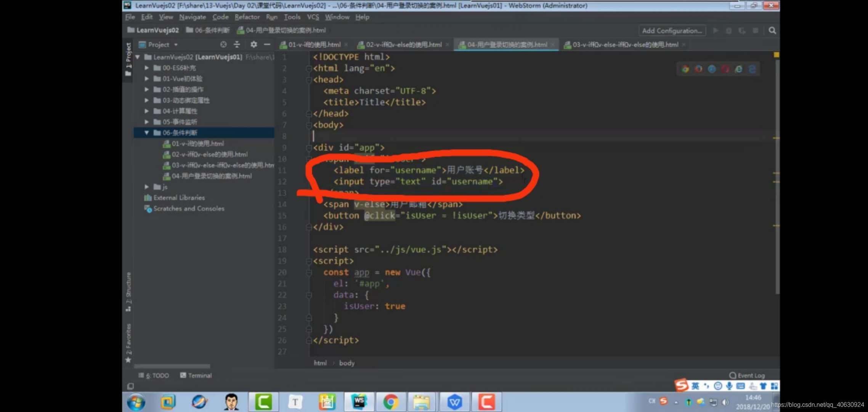
Task: Expand the 04-计算属性 folder
Action: pos(147,111)
